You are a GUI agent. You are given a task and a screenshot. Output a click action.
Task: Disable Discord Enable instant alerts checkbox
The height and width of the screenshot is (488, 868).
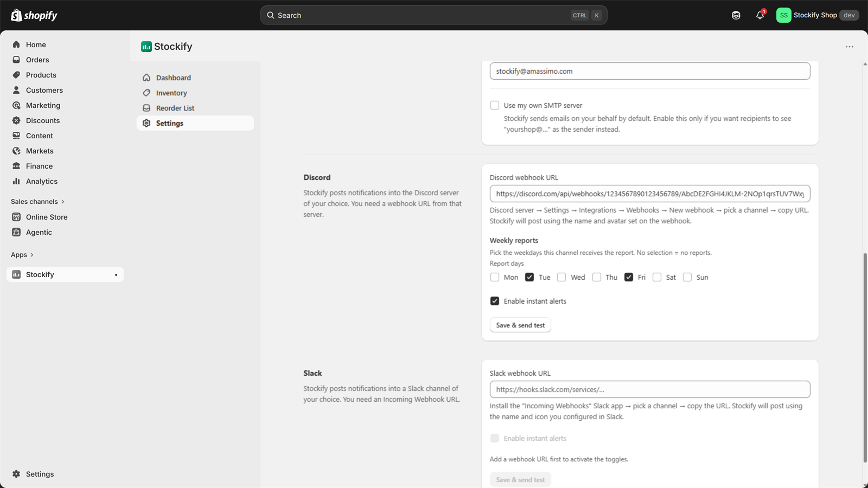[495, 301]
